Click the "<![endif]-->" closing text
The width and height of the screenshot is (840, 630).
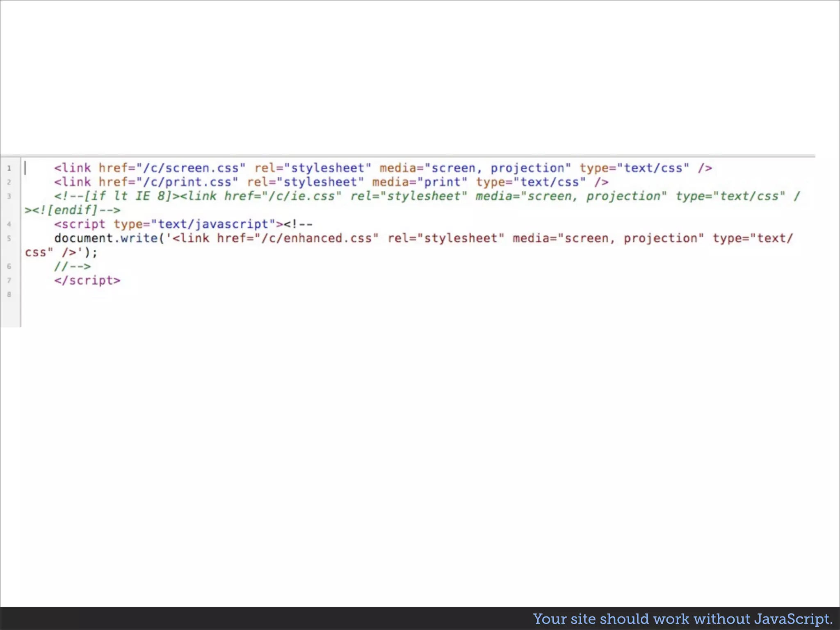point(76,210)
